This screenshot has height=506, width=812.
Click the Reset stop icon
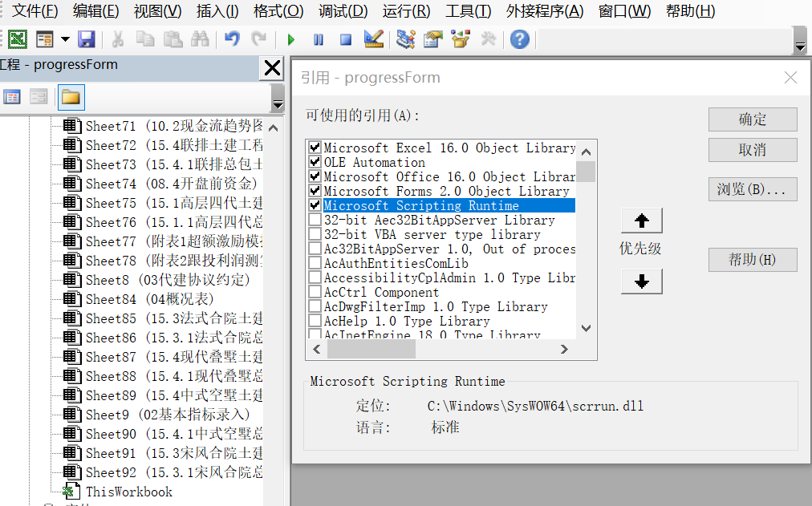tap(346, 39)
